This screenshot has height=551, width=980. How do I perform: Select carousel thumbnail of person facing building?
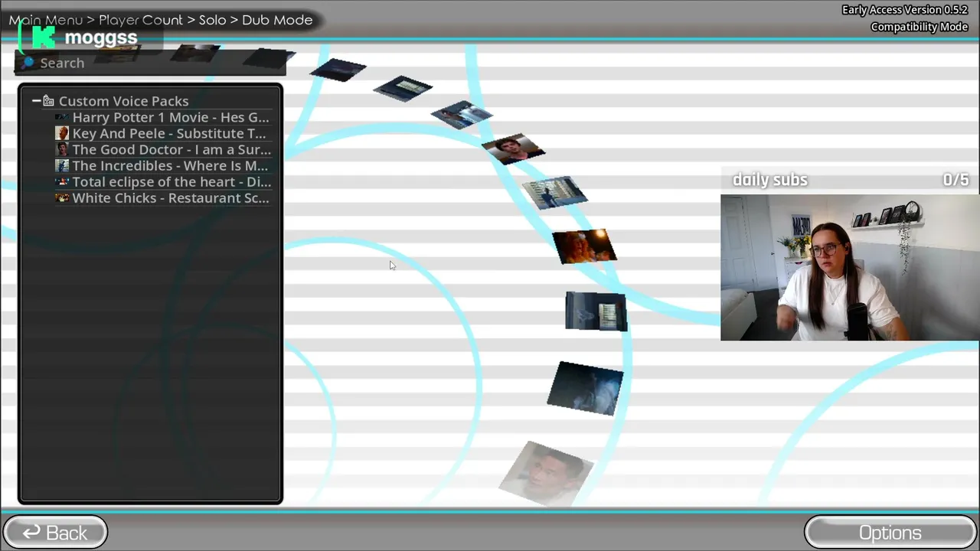[x=554, y=192]
